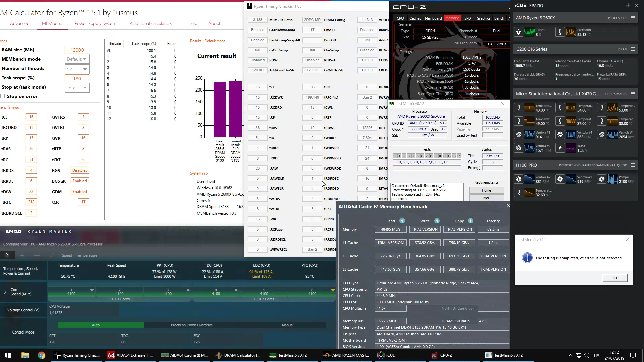Open MSI X470 motherboard panel menu icon
The height and width of the screenshot is (362, 644).
pyautogui.click(x=633, y=94)
